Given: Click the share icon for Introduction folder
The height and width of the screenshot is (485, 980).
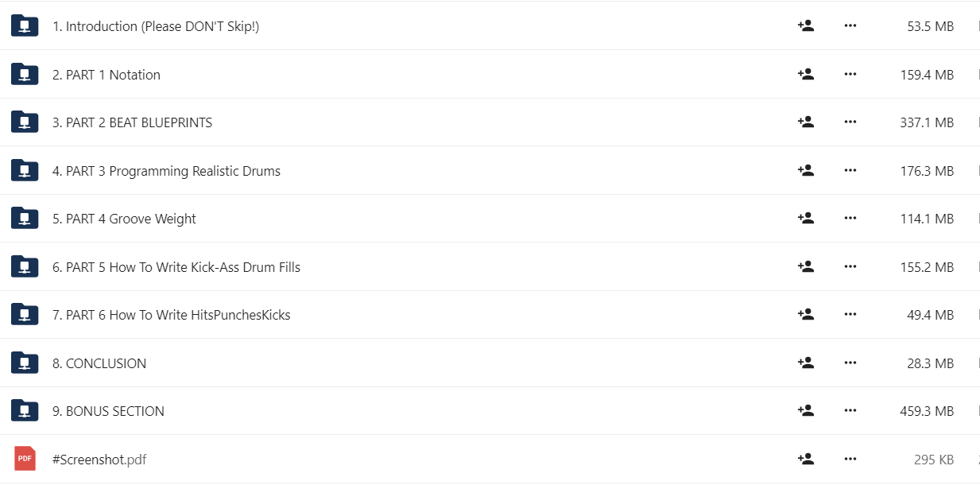Looking at the screenshot, I should tap(805, 25).
